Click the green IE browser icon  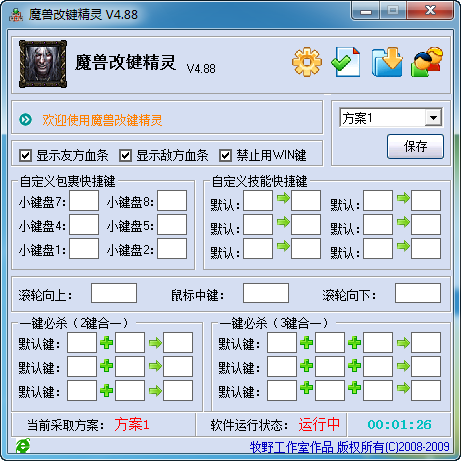click(x=23, y=446)
